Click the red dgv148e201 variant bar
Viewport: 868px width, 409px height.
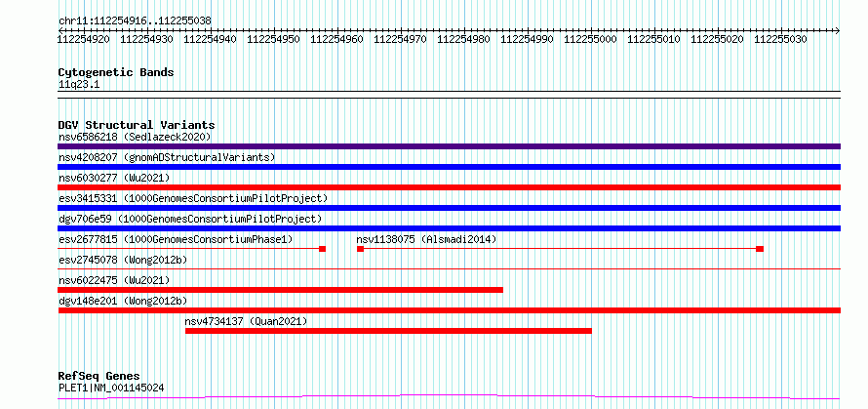pos(449,310)
